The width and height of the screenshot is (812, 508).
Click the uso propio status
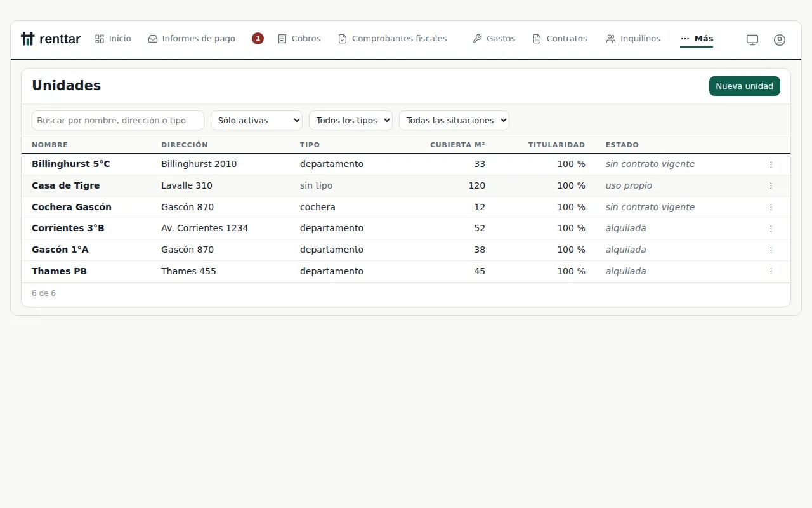pyautogui.click(x=629, y=186)
